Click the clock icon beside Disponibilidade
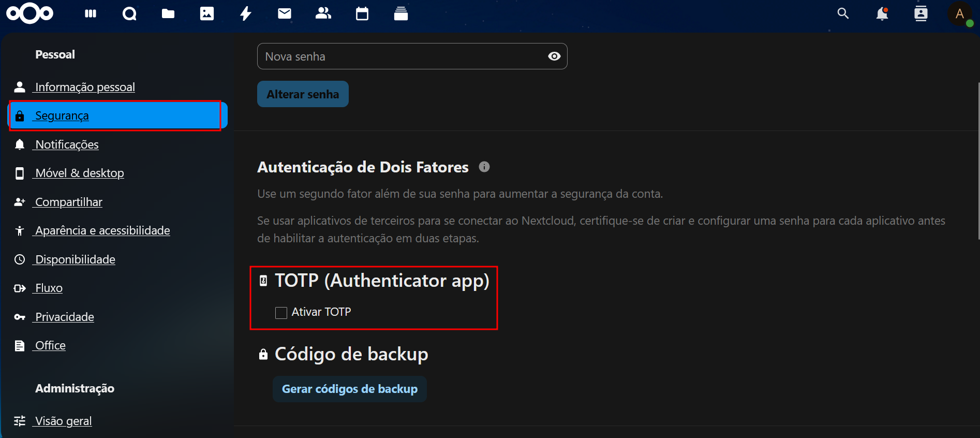The image size is (980, 438). coord(20,259)
